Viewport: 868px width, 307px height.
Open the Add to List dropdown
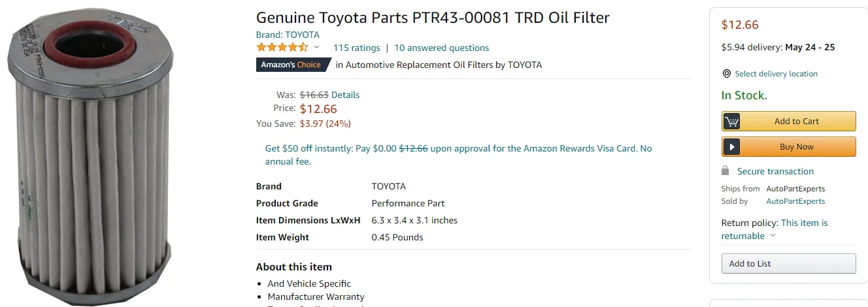[789, 263]
